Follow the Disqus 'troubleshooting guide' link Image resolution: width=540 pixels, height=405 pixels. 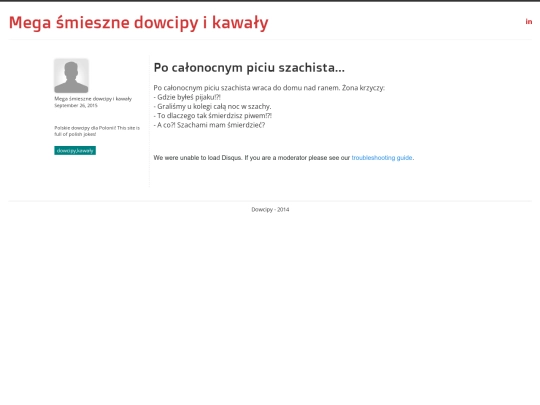coord(382,158)
